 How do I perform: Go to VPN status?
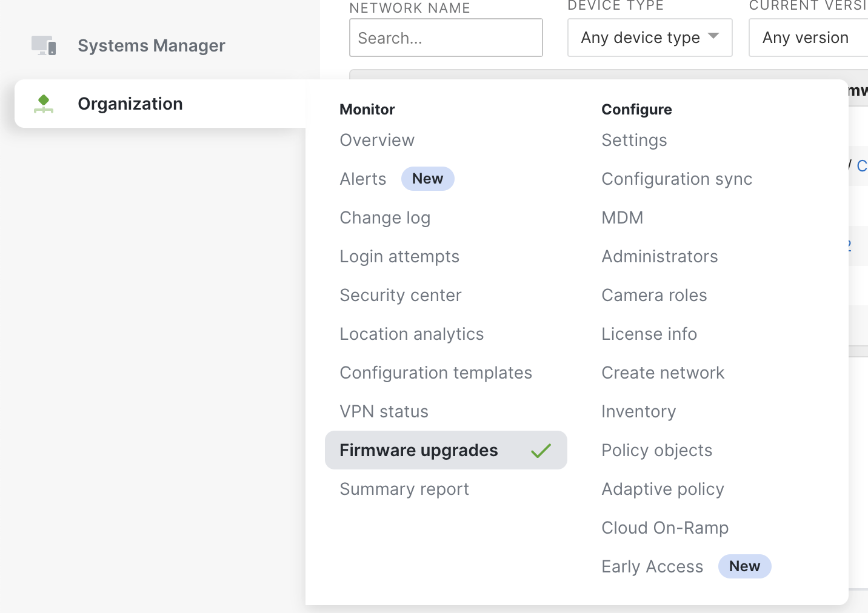pyautogui.click(x=384, y=411)
